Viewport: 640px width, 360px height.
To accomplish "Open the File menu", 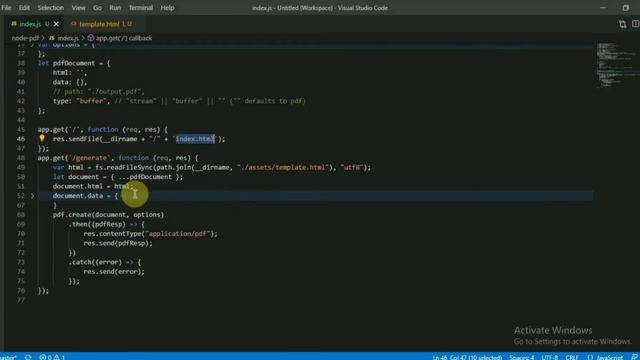I will 6,8.
